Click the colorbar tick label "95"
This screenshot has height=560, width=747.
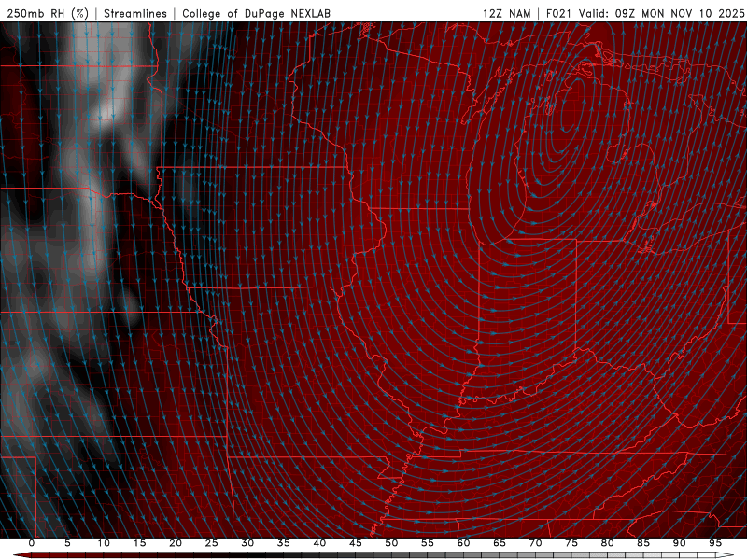tap(715, 543)
